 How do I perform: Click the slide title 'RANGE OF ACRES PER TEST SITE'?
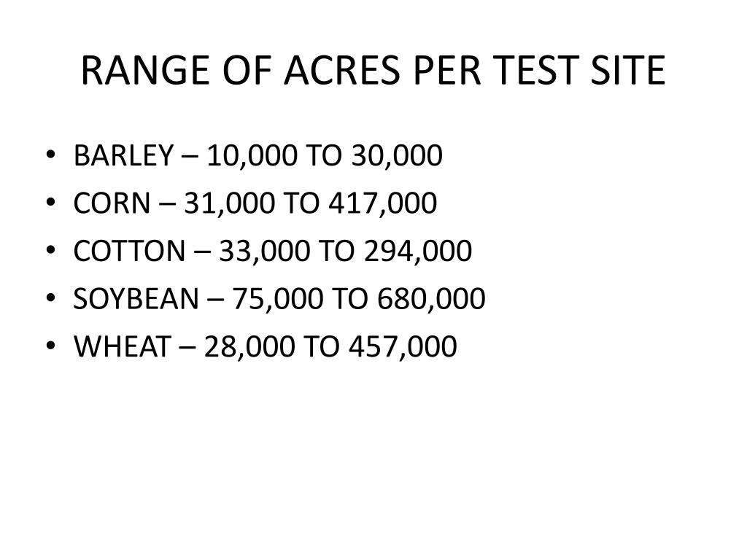pyautogui.click(x=373, y=71)
